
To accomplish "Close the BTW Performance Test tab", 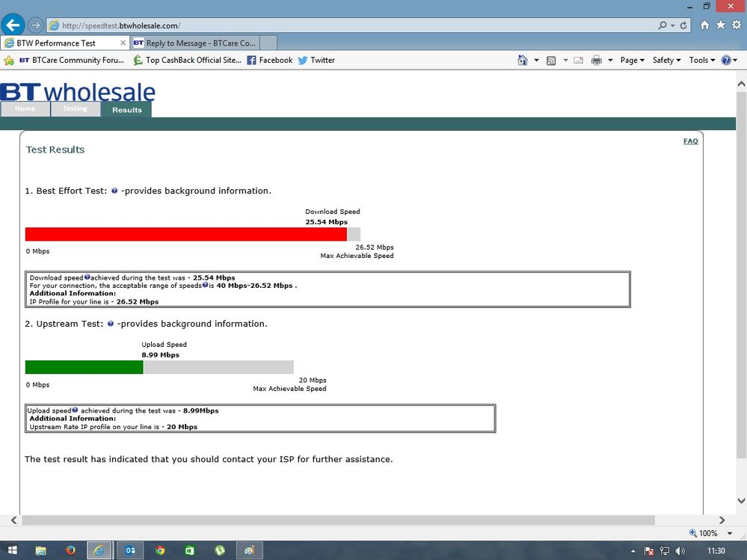I will [x=123, y=43].
